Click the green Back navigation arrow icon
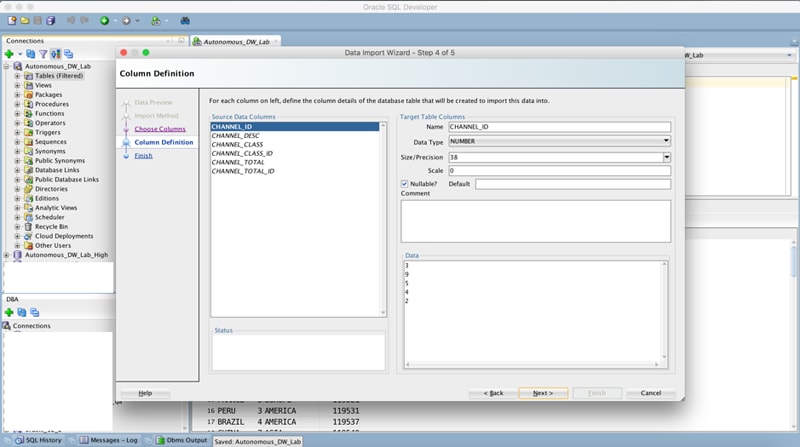Screen dimensions: 800x447 pyautogui.click(x=104, y=20)
